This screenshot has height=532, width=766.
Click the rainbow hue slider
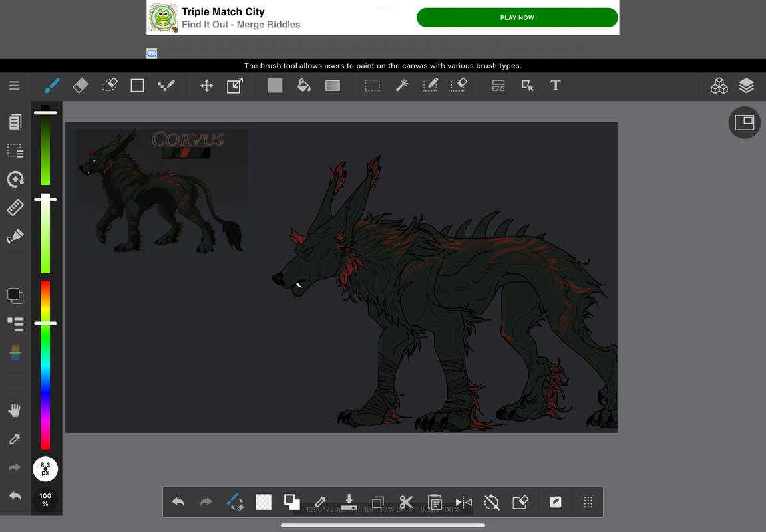pos(45,365)
